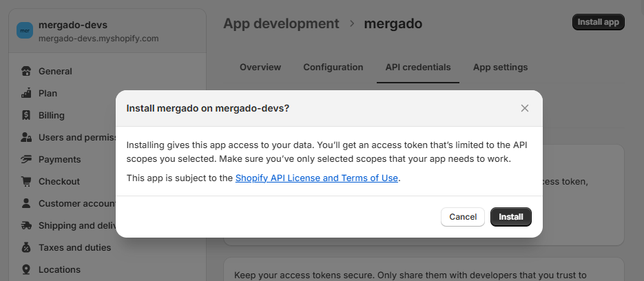Image resolution: width=644 pixels, height=281 pixels.
Task: Click the Customer accounts person icon
Action: click(x=26, y=203)
